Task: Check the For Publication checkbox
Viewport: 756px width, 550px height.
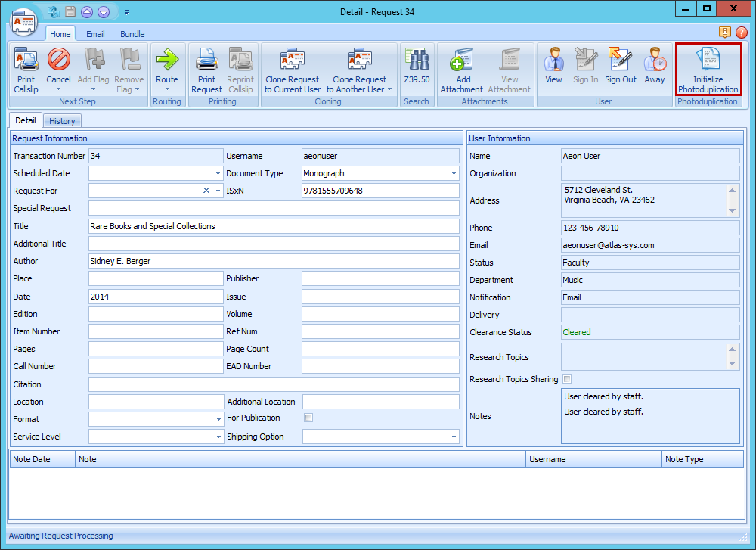Action: (x=308, y=418)
